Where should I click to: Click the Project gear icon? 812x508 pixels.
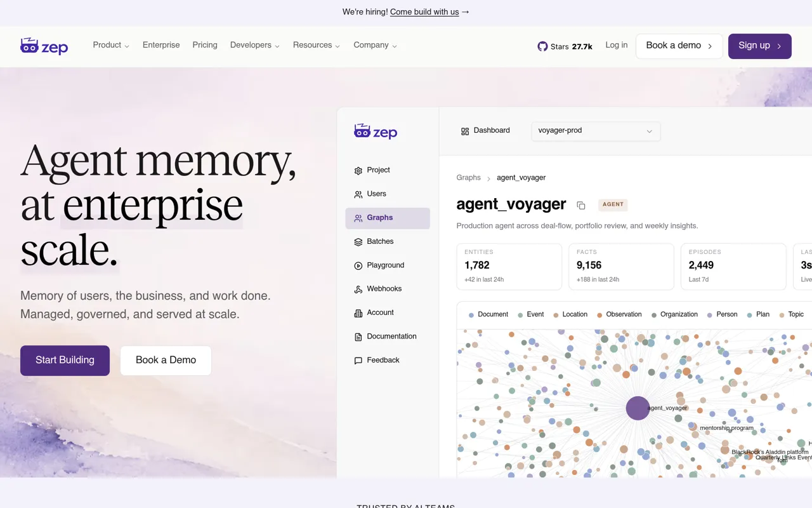pyautogui.click(x=358, y=170)
